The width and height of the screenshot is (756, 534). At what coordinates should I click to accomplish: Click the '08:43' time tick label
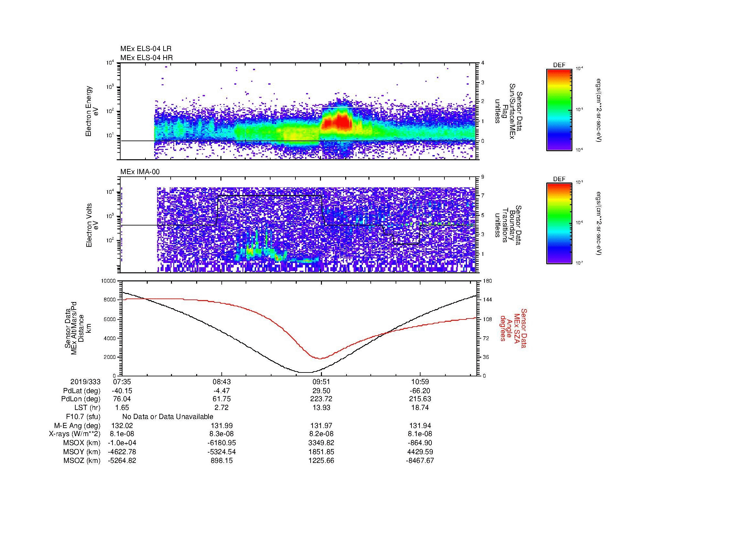222,382
